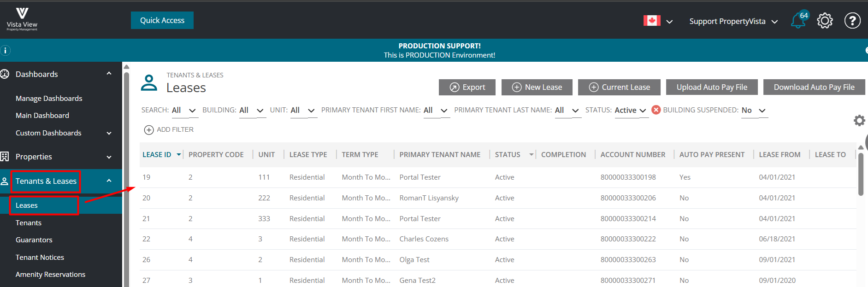Collapse the Dashboards section
Screen dimensions: 868x287
[x=109, y=73]
